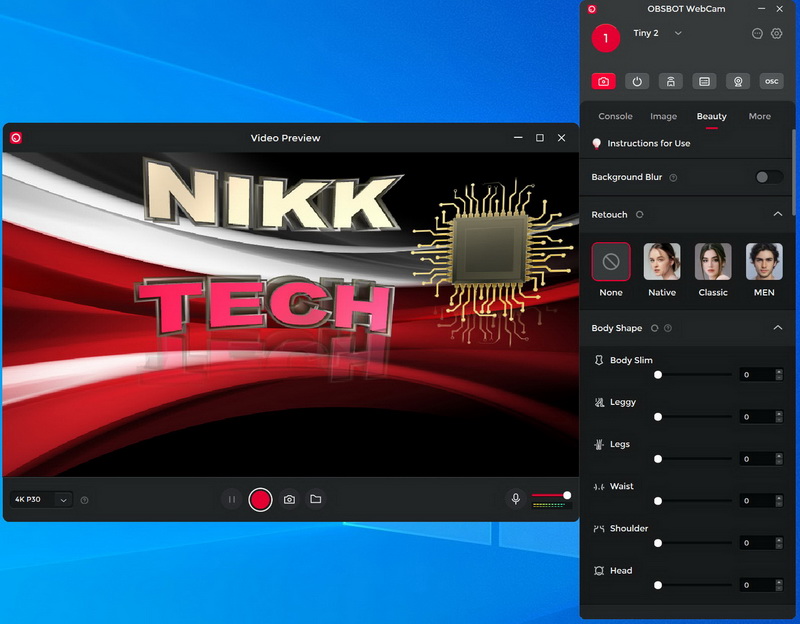Open the OSC settings button
800x624 pixels.
point(771,82)
